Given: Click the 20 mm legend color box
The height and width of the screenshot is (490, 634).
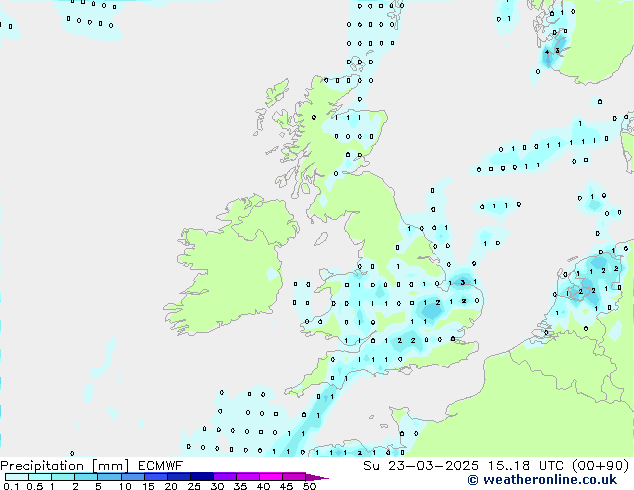Looking at the screenshot, I should coord(179,477).
